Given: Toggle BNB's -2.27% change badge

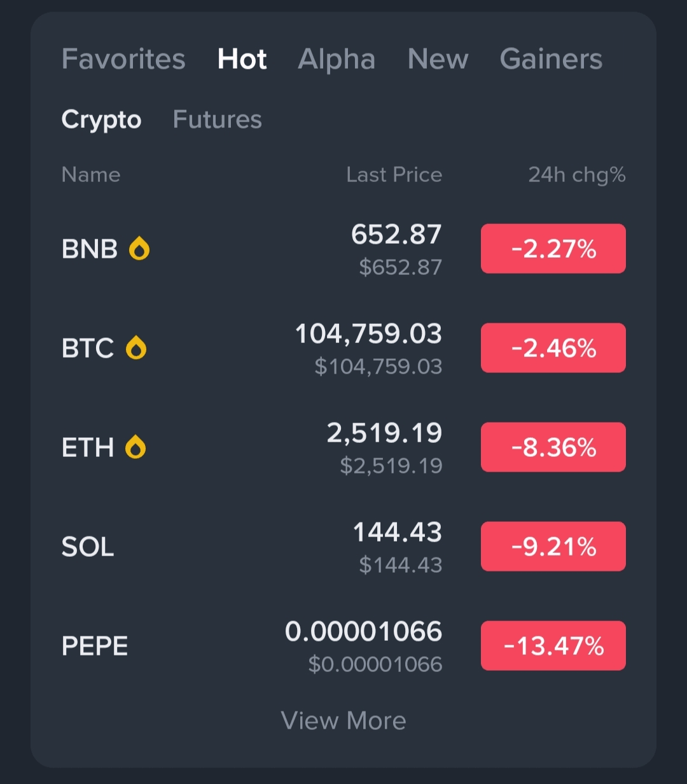Looking at the screenshot, I should click(553, 249).
